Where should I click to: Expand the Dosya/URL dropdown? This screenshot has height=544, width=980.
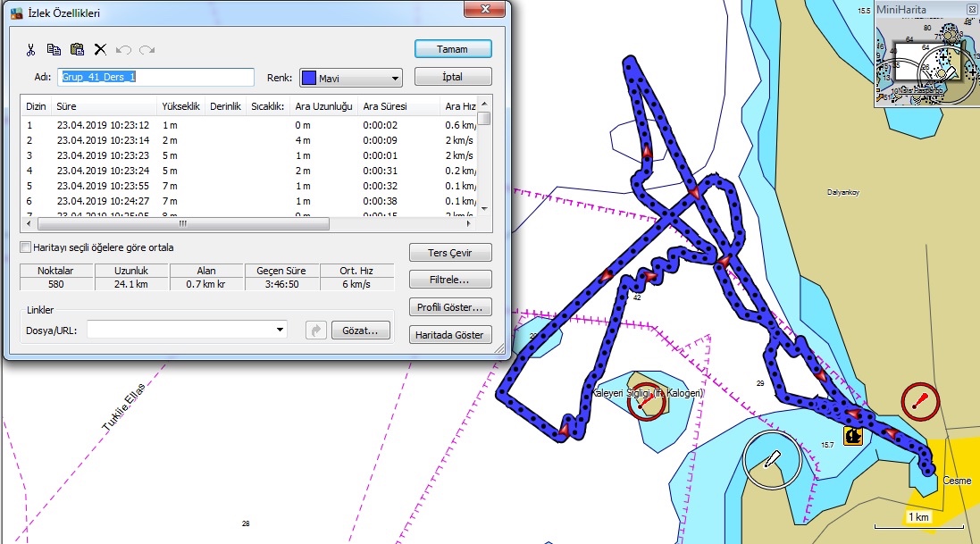tap(280, 331)
